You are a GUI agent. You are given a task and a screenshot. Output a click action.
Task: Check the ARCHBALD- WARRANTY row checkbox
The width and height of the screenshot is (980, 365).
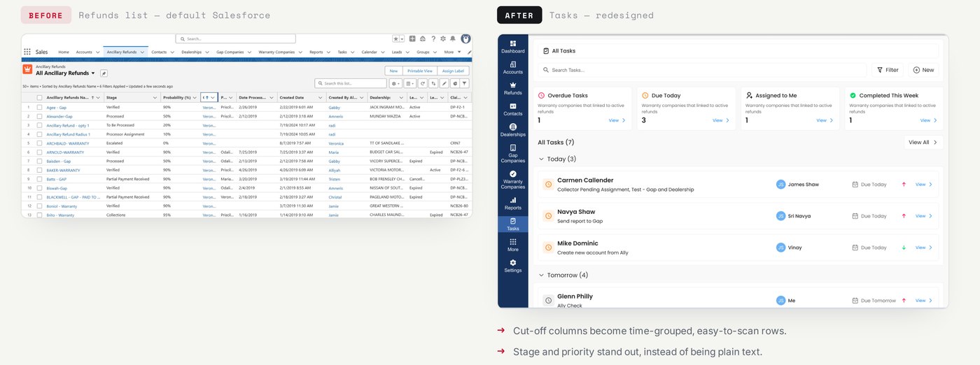(x=39, y=143)
